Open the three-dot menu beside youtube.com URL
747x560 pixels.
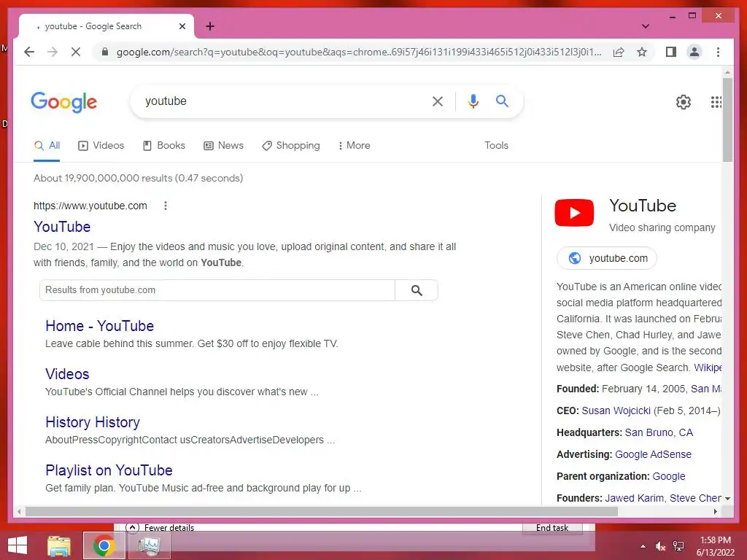click(166, 206)
